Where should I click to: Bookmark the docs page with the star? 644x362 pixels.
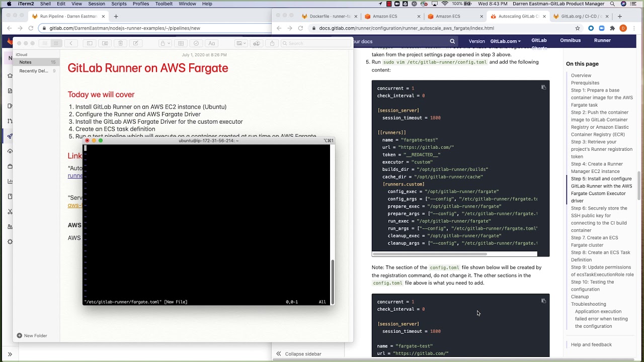578,28
